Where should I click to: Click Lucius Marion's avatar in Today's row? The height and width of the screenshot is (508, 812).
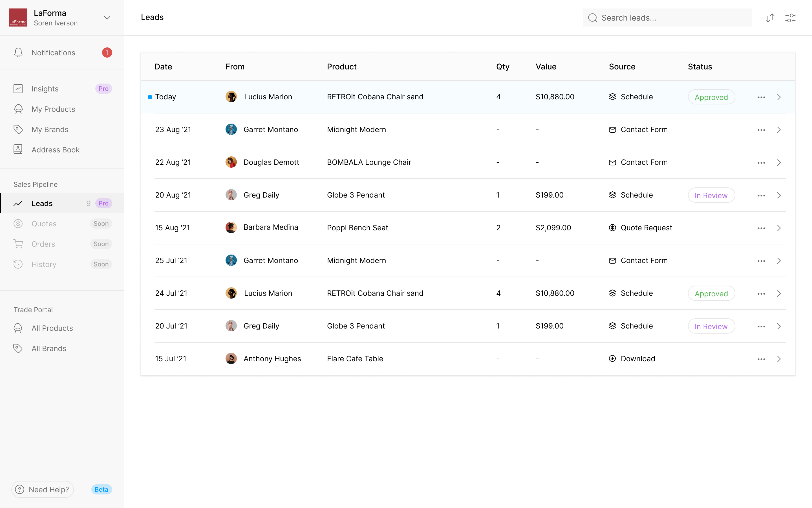click(x=231, y=97)
